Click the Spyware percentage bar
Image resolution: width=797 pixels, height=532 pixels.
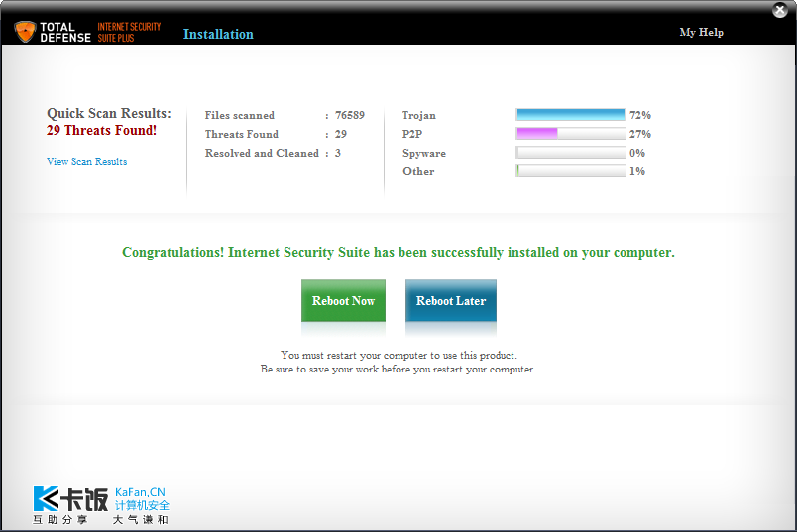[570, 153]
